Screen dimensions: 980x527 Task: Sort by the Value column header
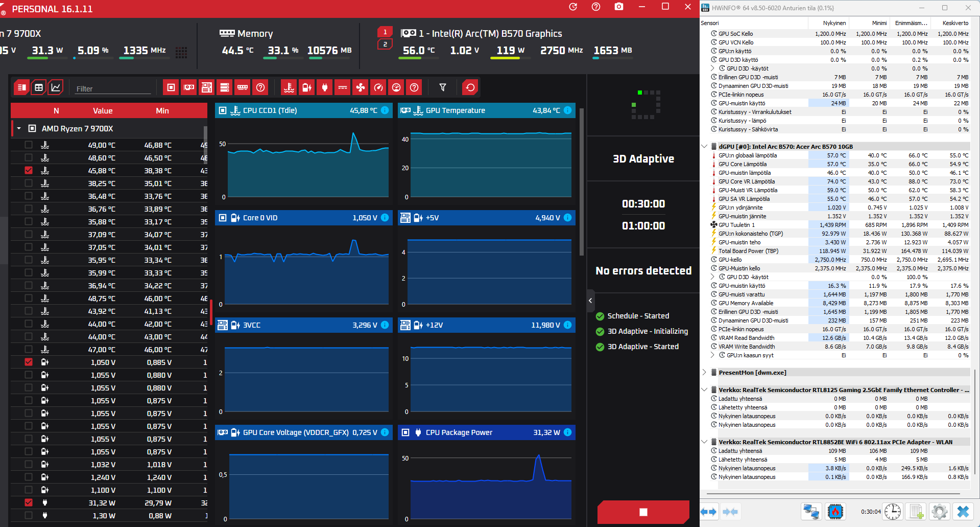(103, 111)
